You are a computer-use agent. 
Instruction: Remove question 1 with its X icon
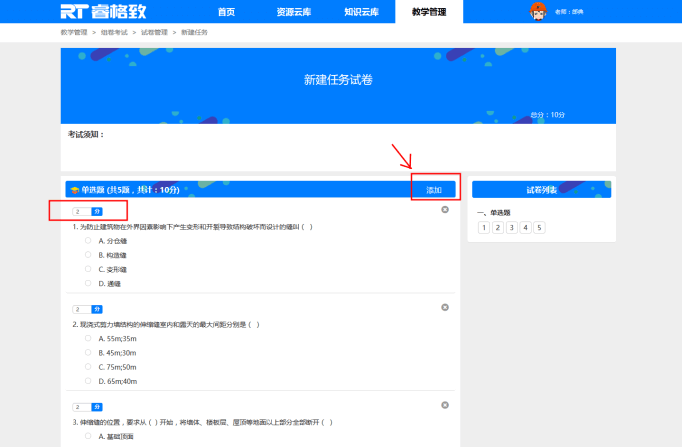coord(445,210)
